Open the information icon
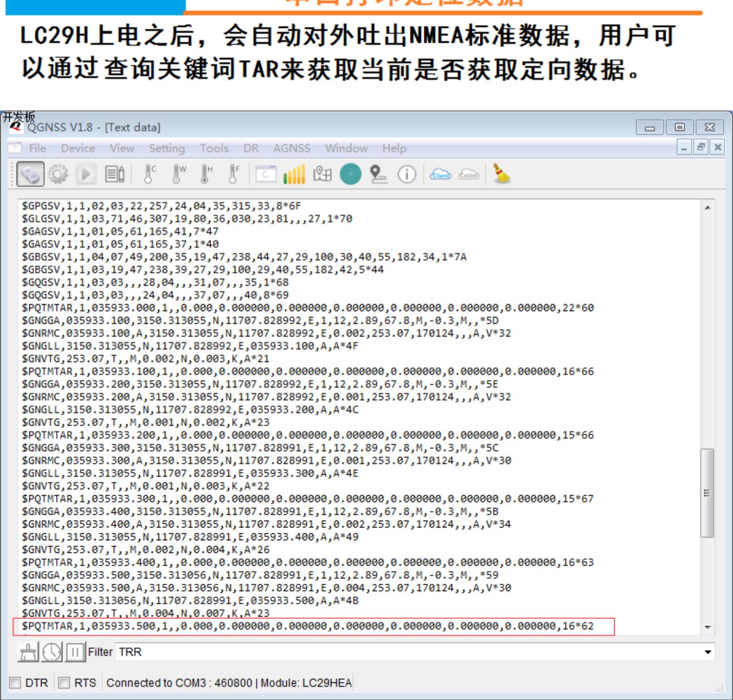This screenshot has width=733, height=700. click(407, 174)
